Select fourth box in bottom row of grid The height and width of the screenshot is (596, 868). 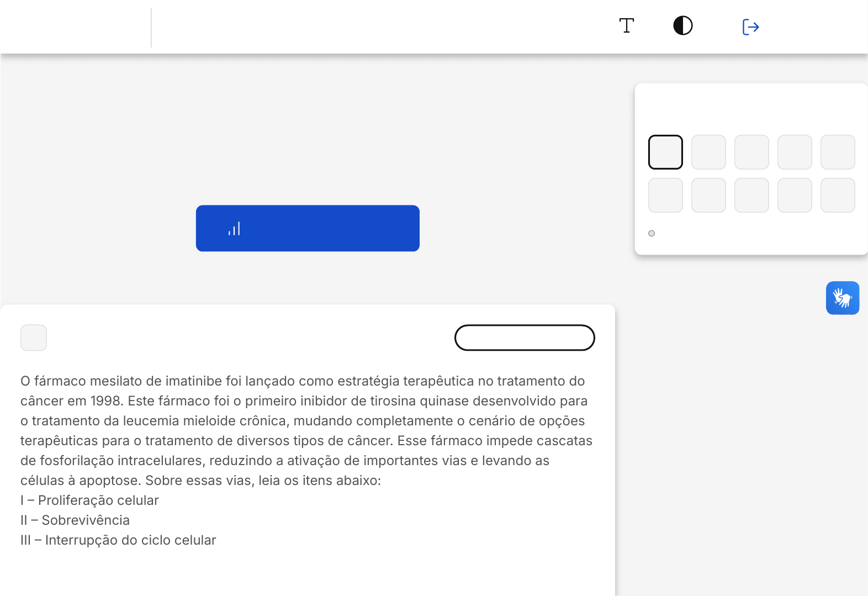click(x=795, y=195)
